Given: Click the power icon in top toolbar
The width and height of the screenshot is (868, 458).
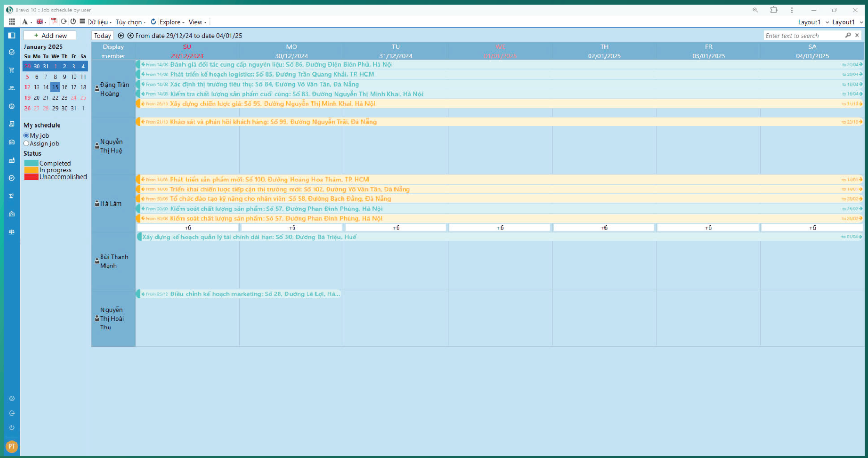Looking at the screenshot, I should (73, 22).
